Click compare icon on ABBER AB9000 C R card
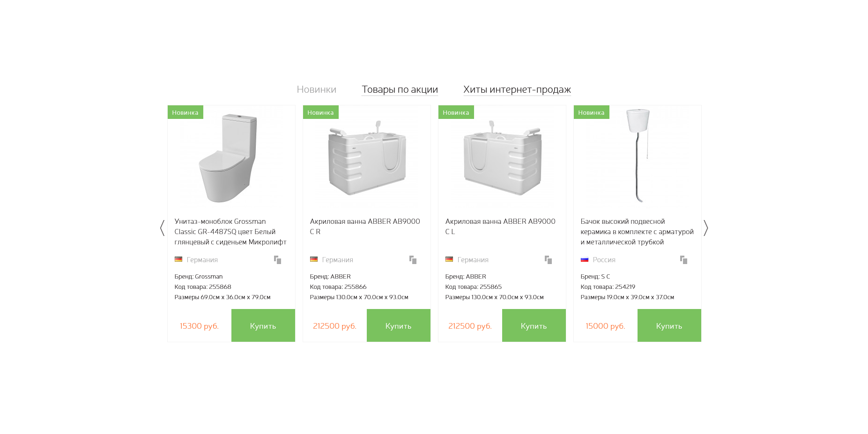Viewport: 868px width, 434px height. tap(413, 260)
